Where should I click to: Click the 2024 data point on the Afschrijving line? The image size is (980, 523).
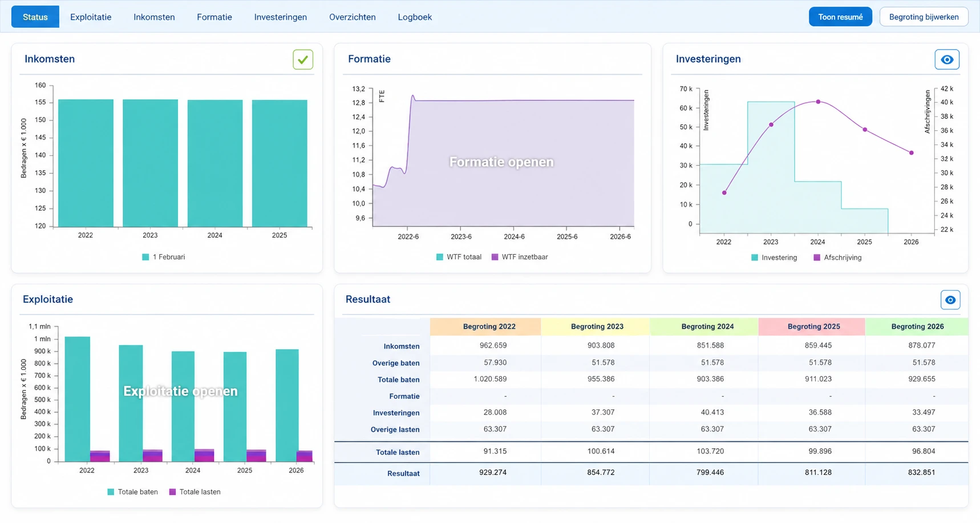coord(818,102)
